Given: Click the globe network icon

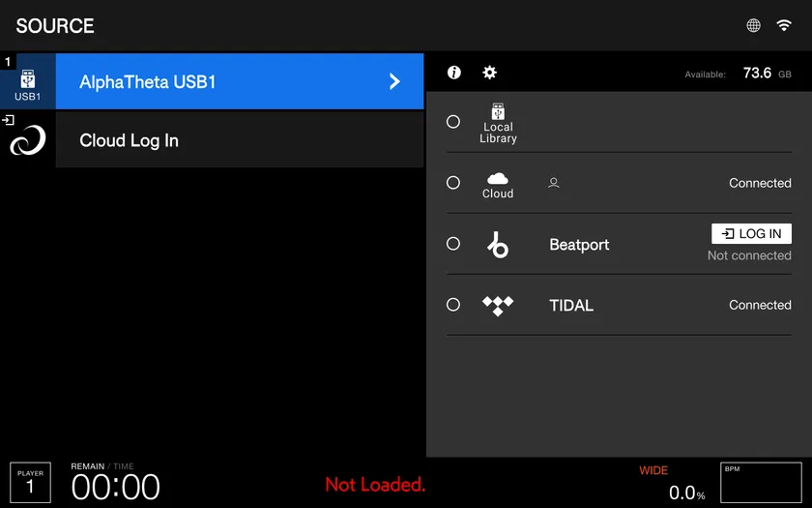Looking at the screenshot, I should (753, 25).
